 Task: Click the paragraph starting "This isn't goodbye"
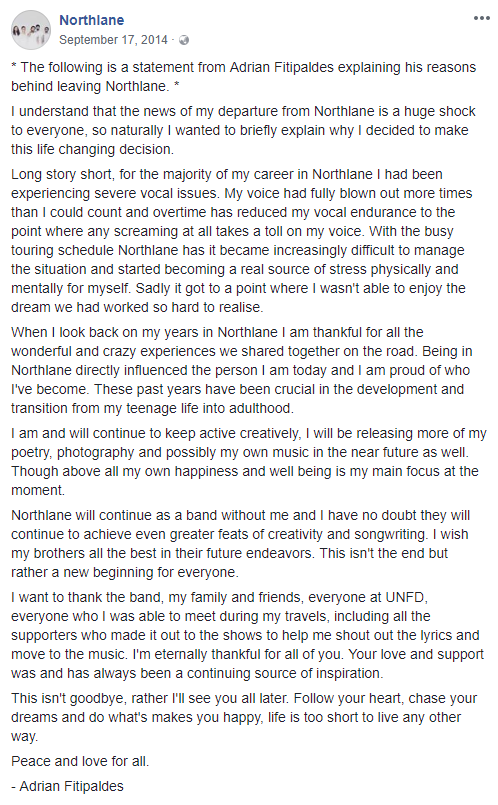tap(244, 717)
